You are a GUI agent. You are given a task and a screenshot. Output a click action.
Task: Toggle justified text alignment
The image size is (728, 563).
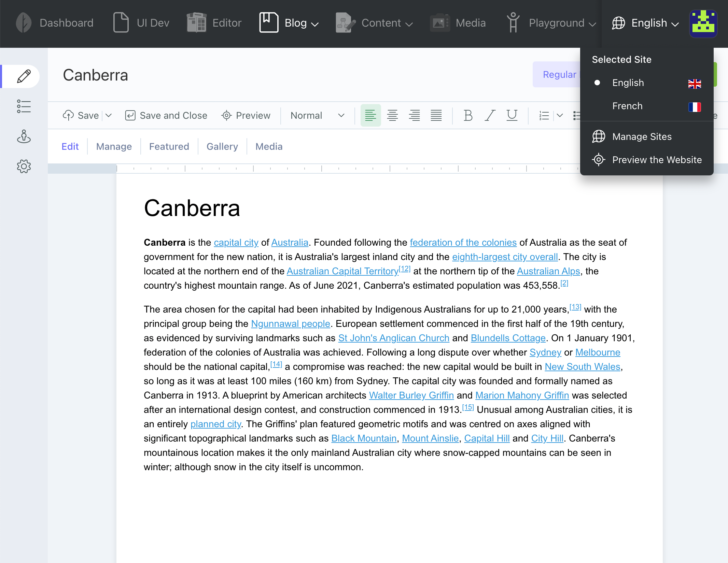point(436,115)
